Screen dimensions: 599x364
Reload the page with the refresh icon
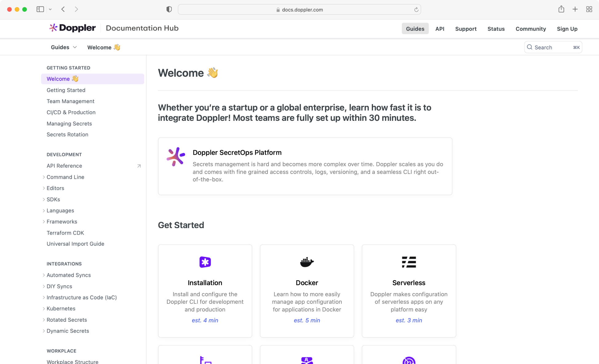416,10
